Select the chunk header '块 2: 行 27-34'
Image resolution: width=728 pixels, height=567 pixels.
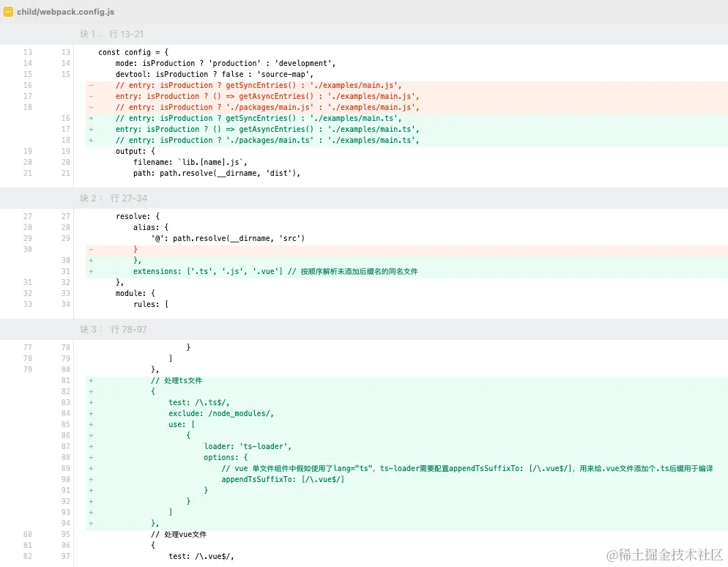[114, 198]
